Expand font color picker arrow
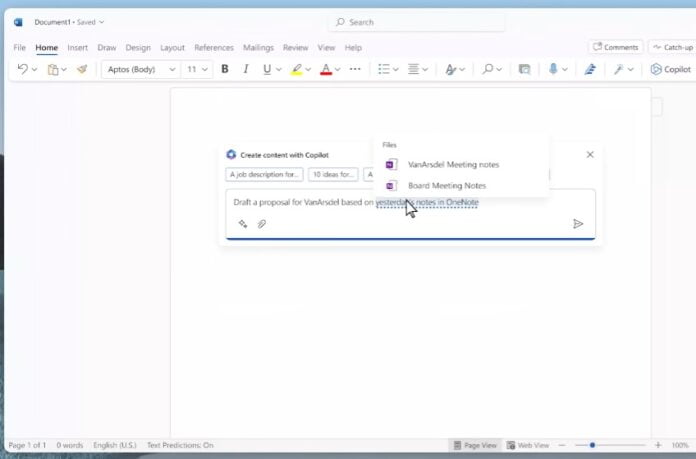 click(x=337, y=69)
